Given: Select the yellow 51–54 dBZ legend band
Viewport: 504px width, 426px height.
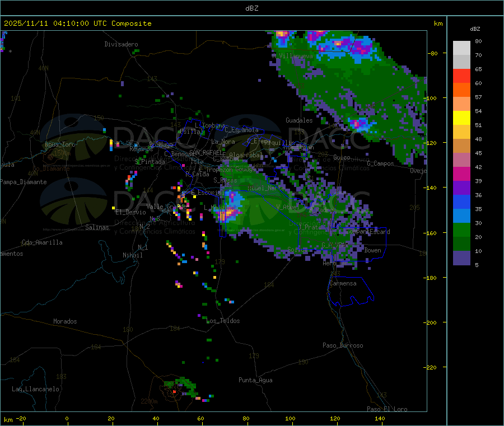Looking at the screenshot, I should pos(461,118).
